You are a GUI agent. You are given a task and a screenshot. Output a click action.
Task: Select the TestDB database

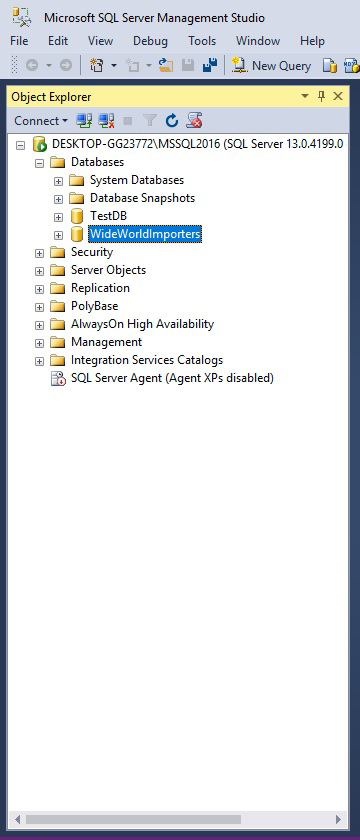(108, 216)
